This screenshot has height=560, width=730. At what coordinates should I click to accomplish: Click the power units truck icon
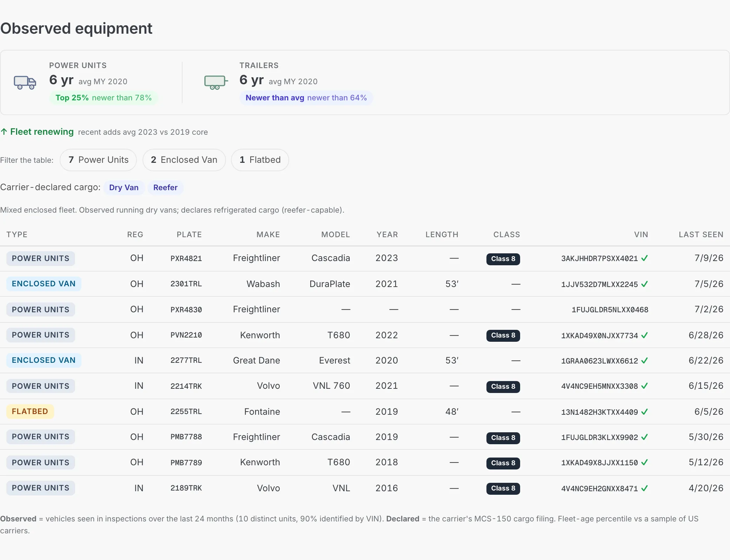pyautogui.click(x=25, y=82)
